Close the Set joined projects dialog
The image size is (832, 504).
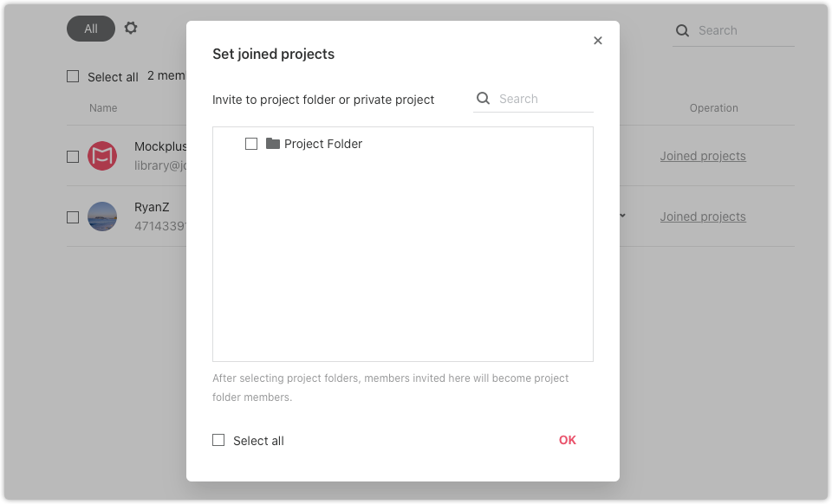597,41
